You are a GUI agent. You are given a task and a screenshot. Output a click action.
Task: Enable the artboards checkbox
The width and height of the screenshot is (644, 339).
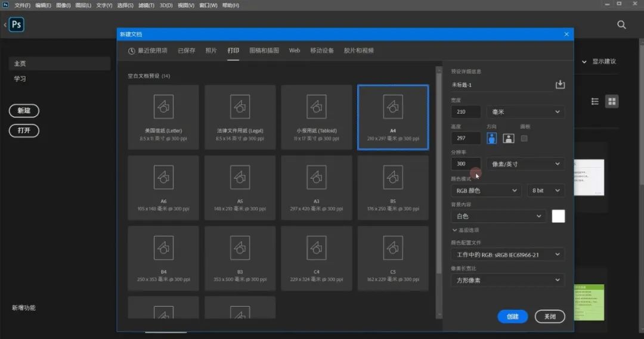pyautogui.click(x=524, y=138)
